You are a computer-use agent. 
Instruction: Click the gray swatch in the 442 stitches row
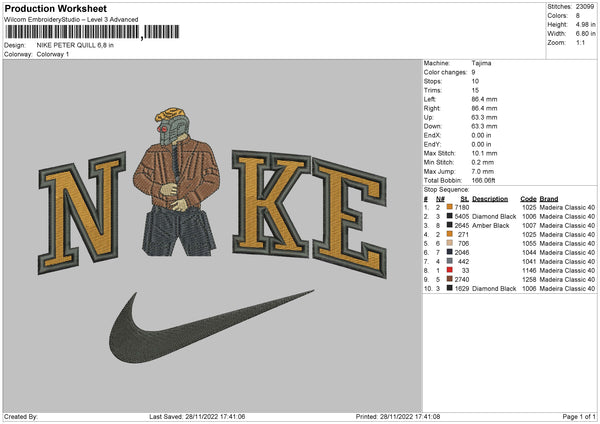tap(450, 261)
